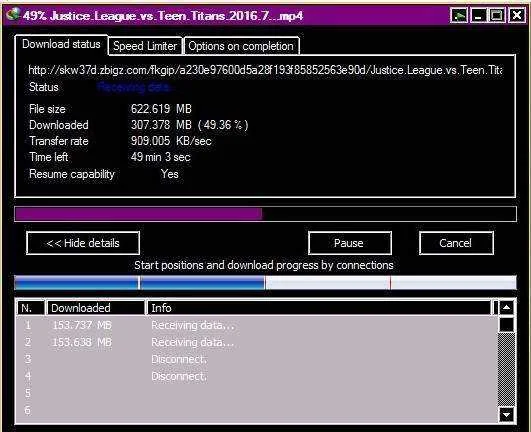Click the Hide details button
Screen dimensions: 531x432
[x=83, y=243]
